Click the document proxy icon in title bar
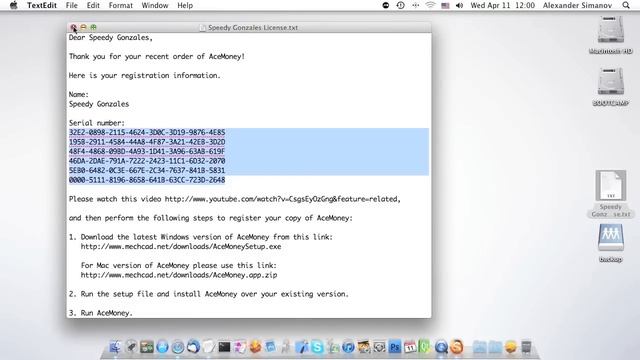This screenshot has height=360, width=640. click(x=202, y=28)
